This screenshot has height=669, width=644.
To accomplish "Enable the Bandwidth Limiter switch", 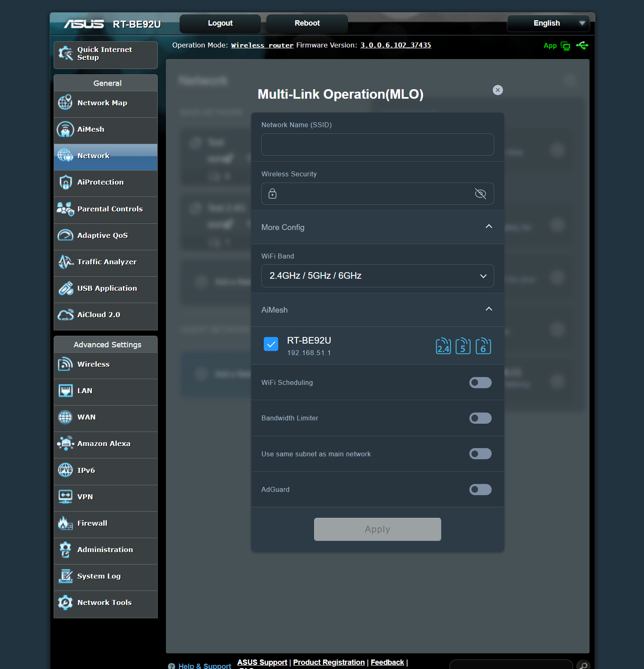I will coord(481,418).
